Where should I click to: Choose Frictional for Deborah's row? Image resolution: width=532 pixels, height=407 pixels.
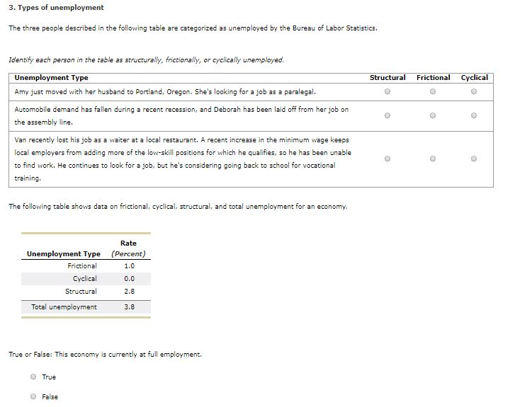pyautogui.click(x=432, y=115)
